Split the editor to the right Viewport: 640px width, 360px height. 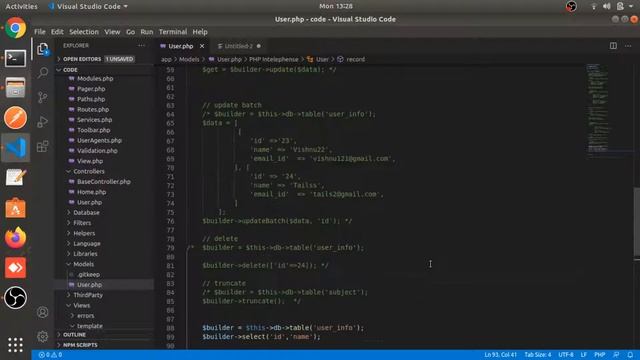613,46
